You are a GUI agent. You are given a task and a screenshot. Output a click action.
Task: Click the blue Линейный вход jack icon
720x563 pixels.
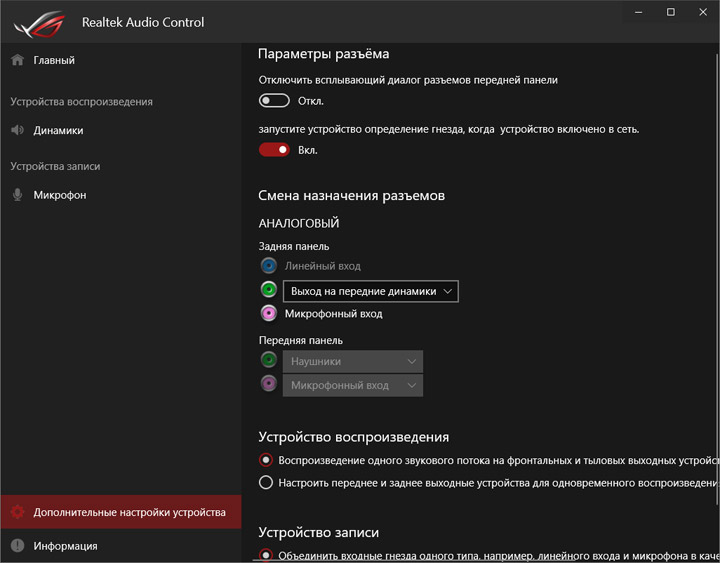pyautogui.click(x=268, y=266)
